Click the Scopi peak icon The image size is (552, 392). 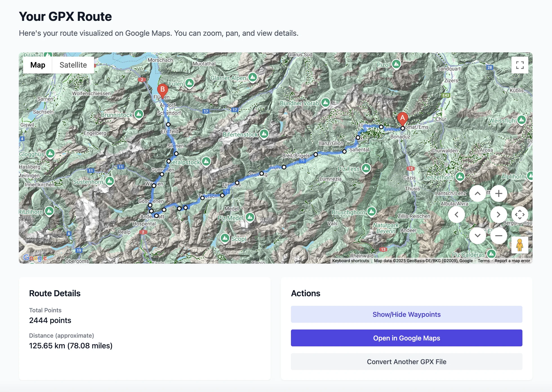click(x=225, y=238)
